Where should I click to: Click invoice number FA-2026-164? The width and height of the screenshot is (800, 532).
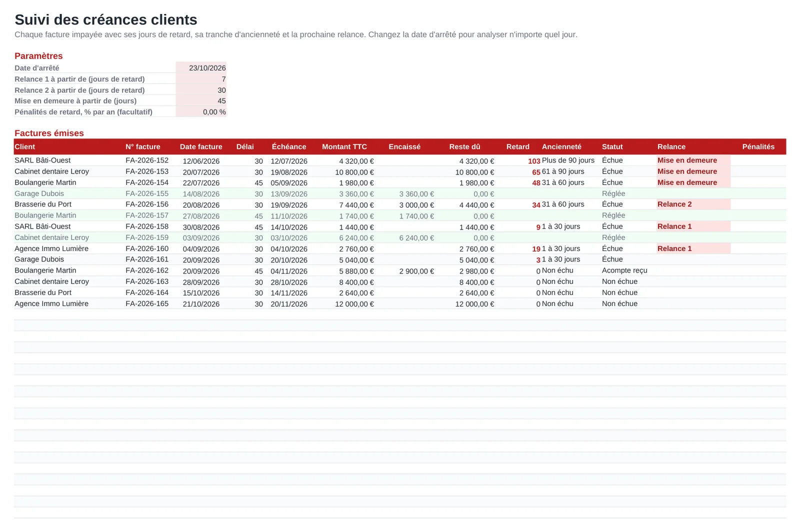pos(147,292)
